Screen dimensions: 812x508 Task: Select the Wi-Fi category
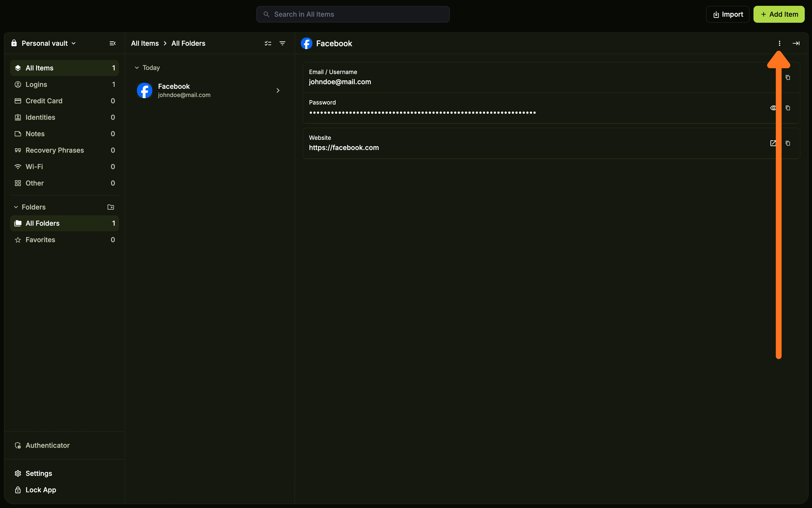click(x=65, y=167)
